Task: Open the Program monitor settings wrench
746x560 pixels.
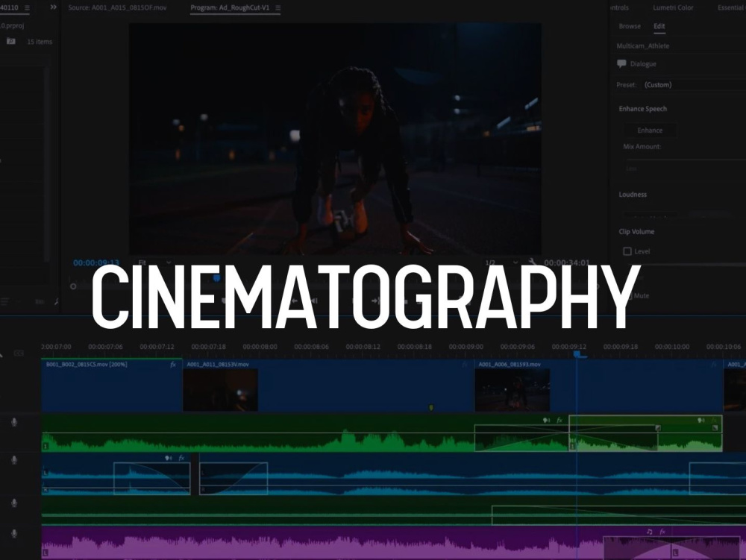Action: coord(533,262)
